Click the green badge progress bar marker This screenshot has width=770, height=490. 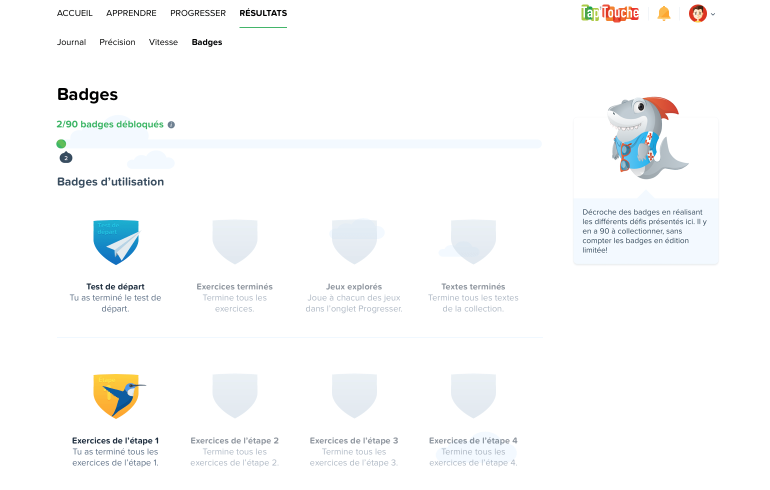point(62,144)
